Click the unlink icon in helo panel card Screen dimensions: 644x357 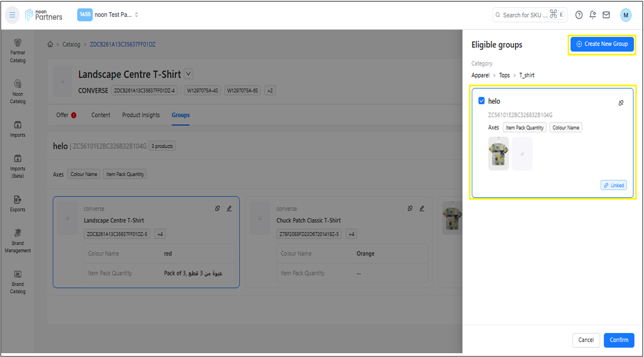coord(621,103)
